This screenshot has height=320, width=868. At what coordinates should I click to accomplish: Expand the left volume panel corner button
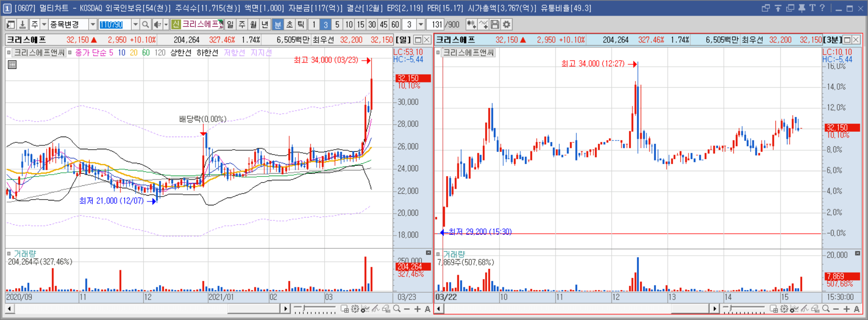point(429,253)
